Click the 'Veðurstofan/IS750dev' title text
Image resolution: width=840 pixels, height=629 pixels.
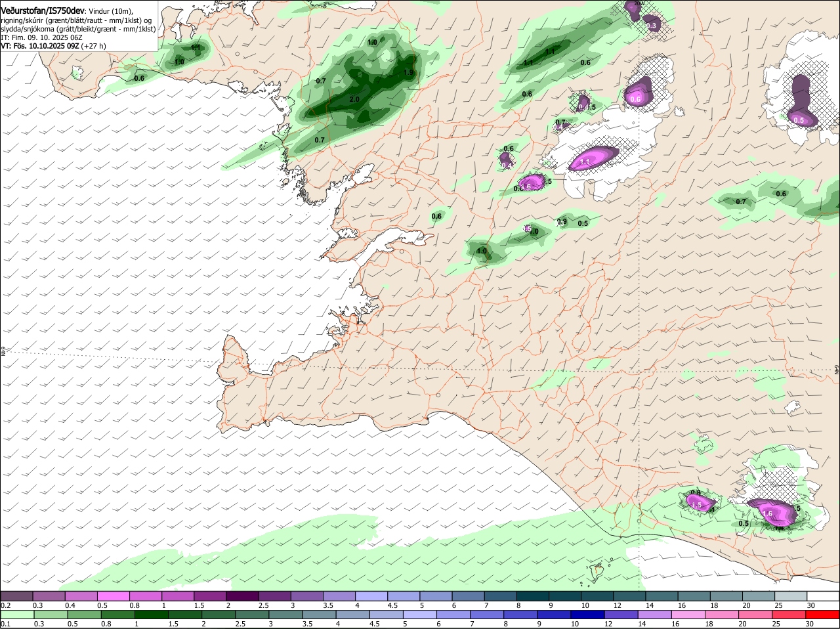(x=43, y=11)
